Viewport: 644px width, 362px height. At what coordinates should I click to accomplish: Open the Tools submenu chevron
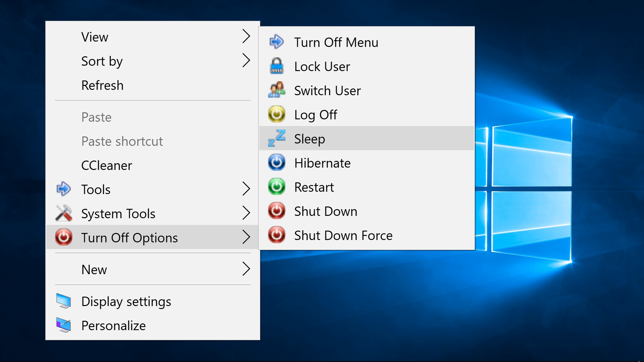pos(246,189)
